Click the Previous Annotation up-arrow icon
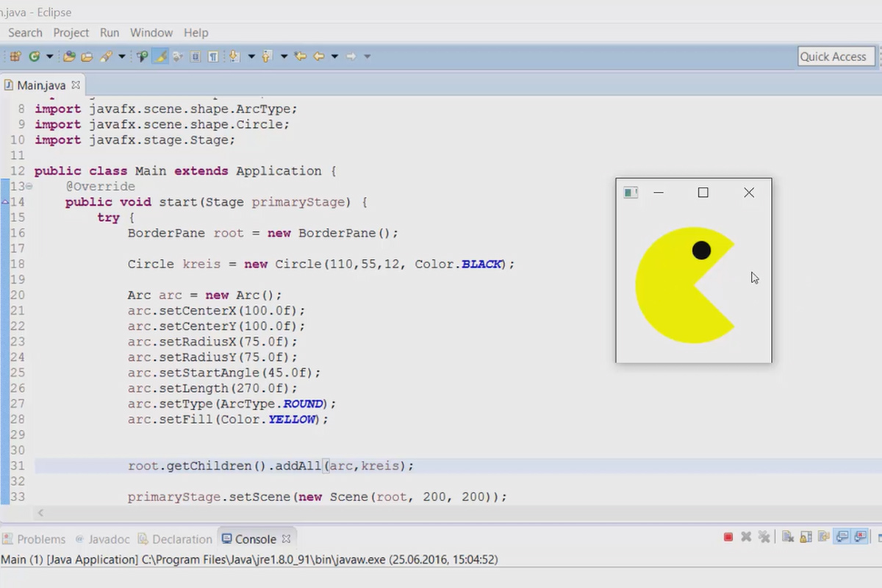 [x=266, y=57]
